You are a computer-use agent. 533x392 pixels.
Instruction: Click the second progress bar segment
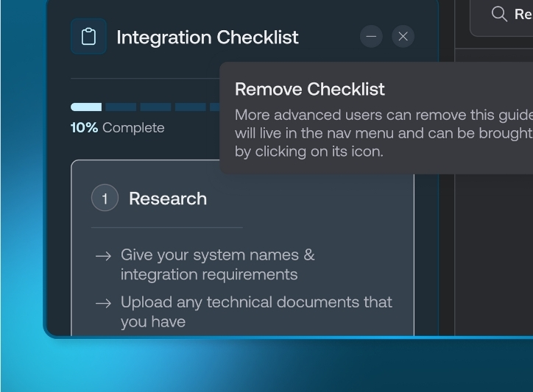(x=121, y=107)
